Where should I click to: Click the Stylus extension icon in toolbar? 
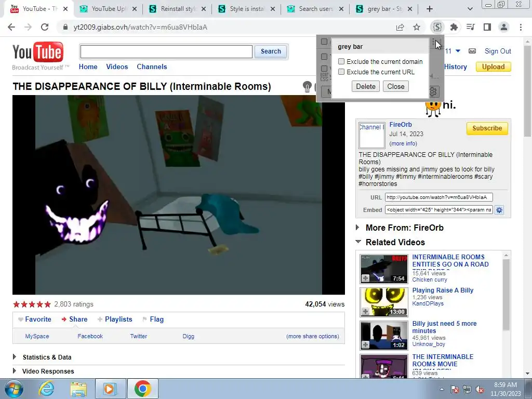pos(437,27)
